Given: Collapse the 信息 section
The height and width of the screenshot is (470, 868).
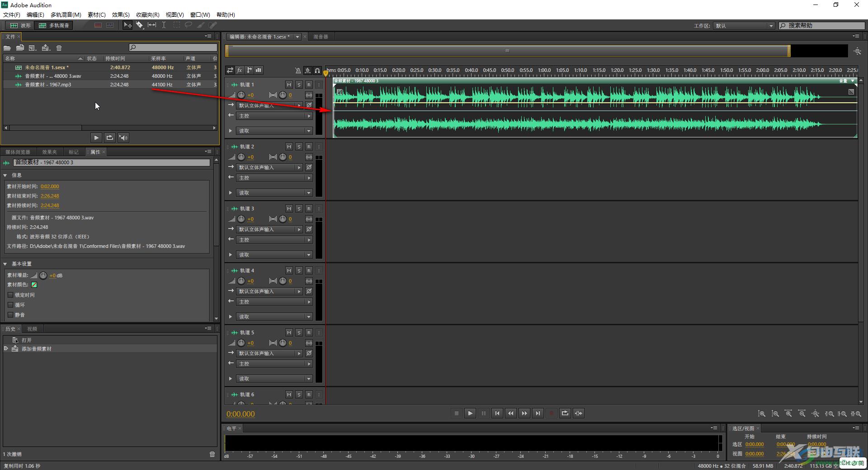Looking at the screenshot, I should (5, 175).
